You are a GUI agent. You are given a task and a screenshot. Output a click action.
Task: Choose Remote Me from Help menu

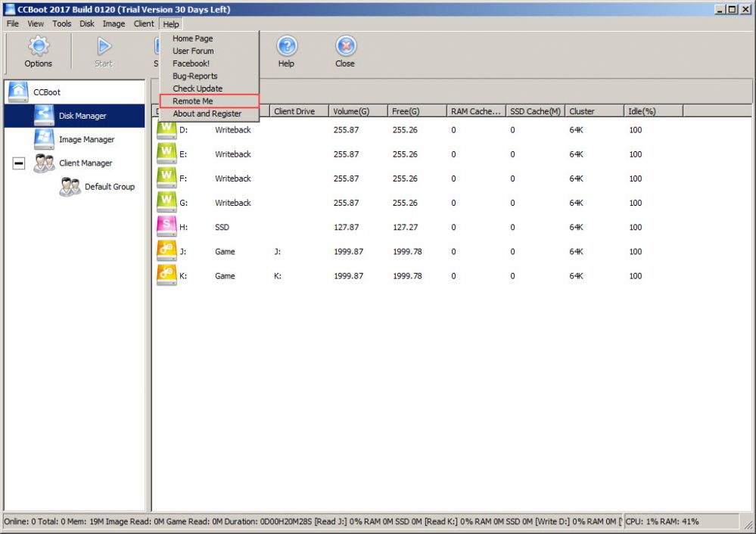(210, 101)
